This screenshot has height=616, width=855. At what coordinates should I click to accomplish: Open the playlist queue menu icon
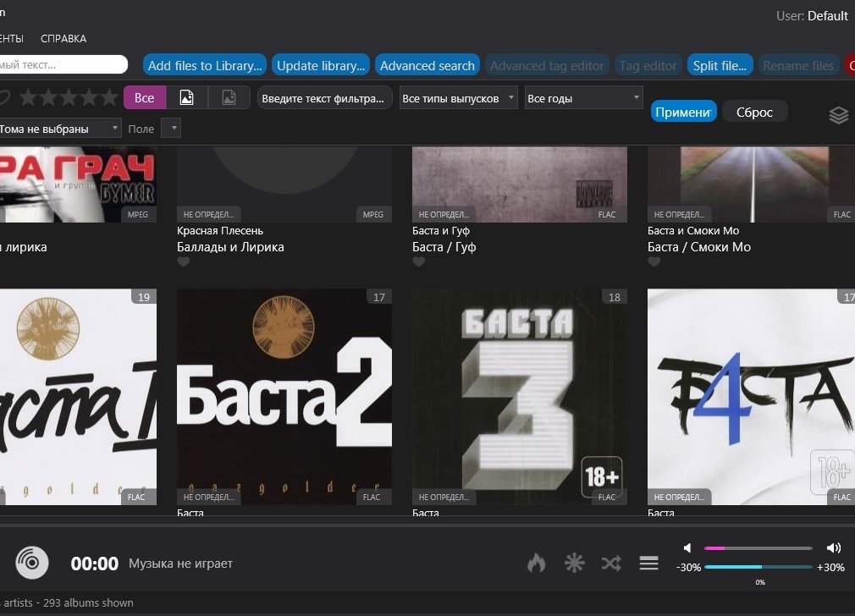tap(649, 564)
